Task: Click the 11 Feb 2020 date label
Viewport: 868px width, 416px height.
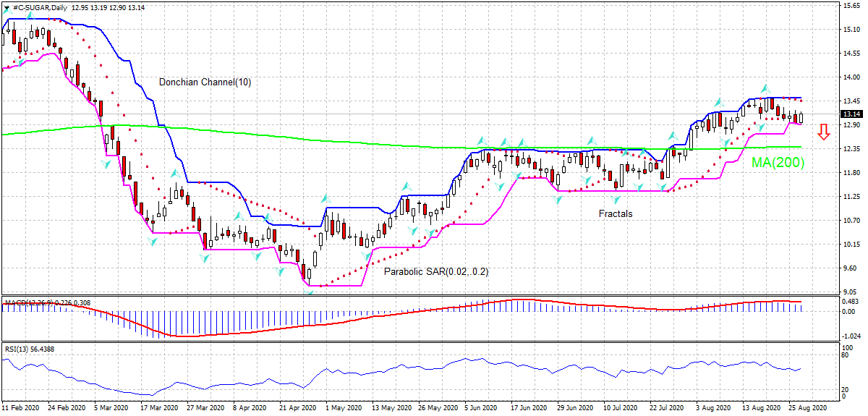Action: [x=20, y=408]
